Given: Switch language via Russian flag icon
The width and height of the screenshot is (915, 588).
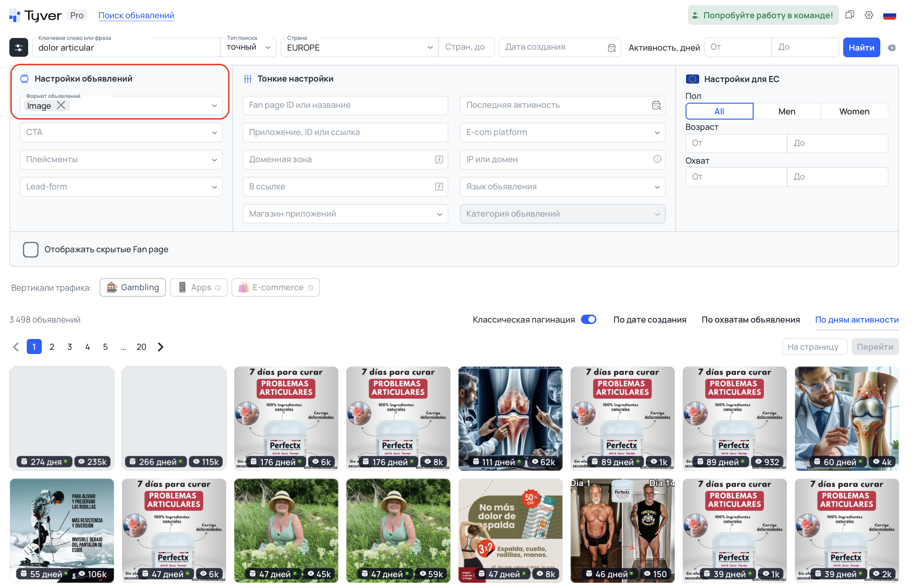Looking at the screenshot, I should 889,15.
